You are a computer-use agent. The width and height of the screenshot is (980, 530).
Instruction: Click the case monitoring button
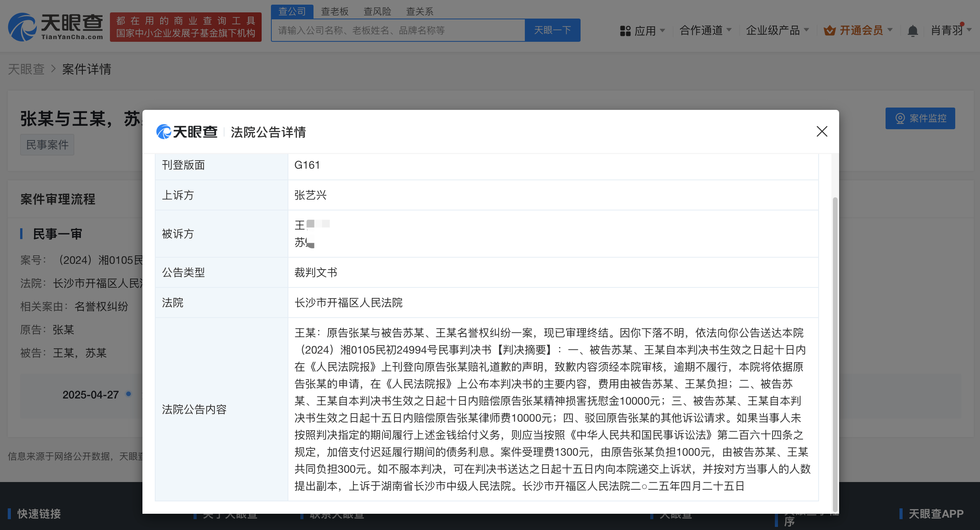(x=920, y=118)
